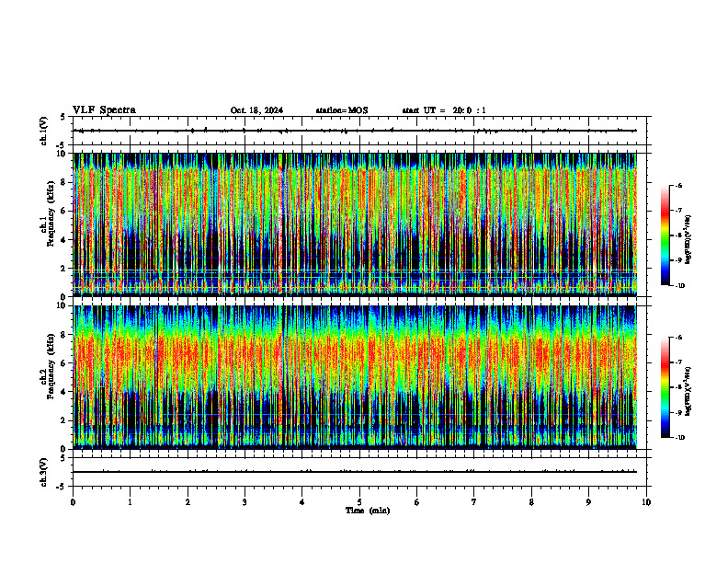Click time axis tick label "1"
728x563 pixels.
tap(130, 502)
